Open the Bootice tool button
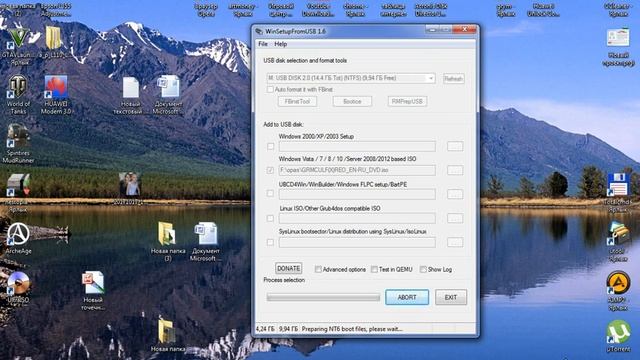 [x=352, y=101]
